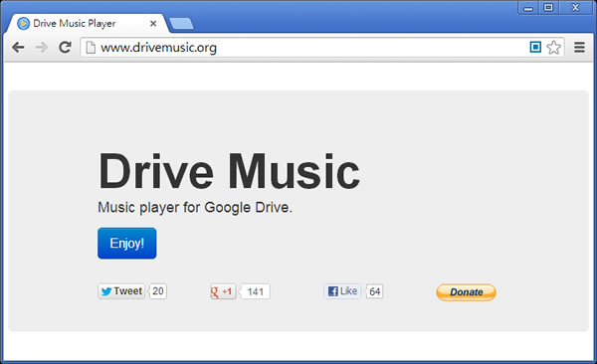Select the Drive Music Player tab

(87, 24)
